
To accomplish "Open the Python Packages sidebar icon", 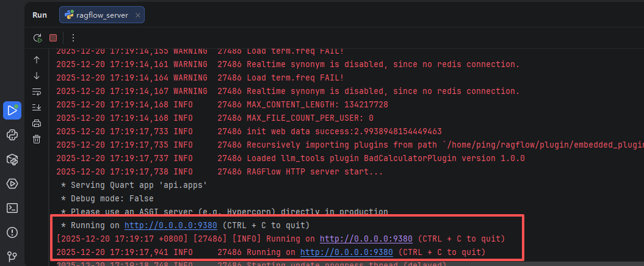I will (12, 159).
